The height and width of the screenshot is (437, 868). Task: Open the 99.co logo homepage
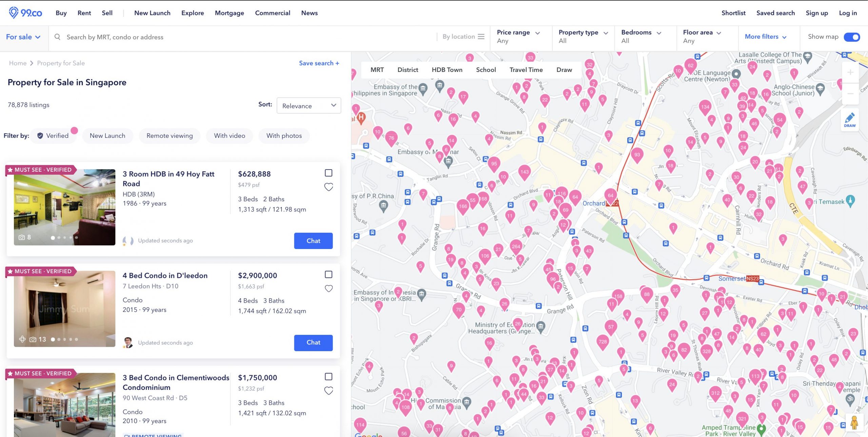coord(25,13)
